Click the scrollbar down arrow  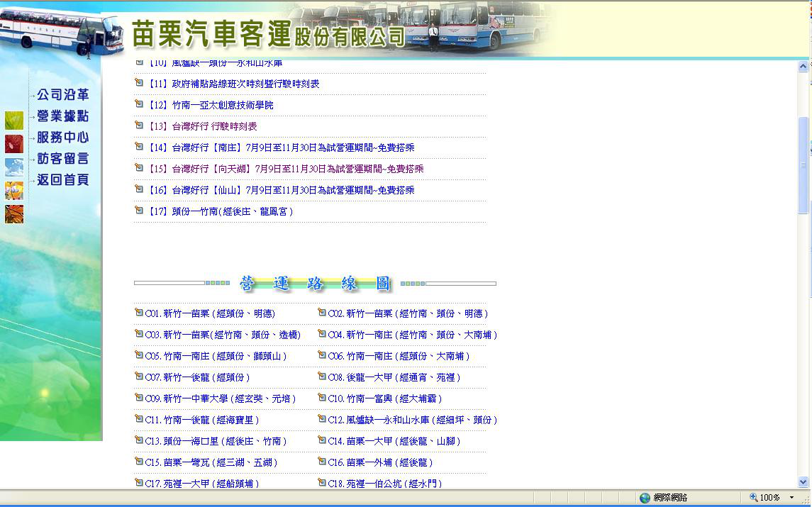(803, 482)
